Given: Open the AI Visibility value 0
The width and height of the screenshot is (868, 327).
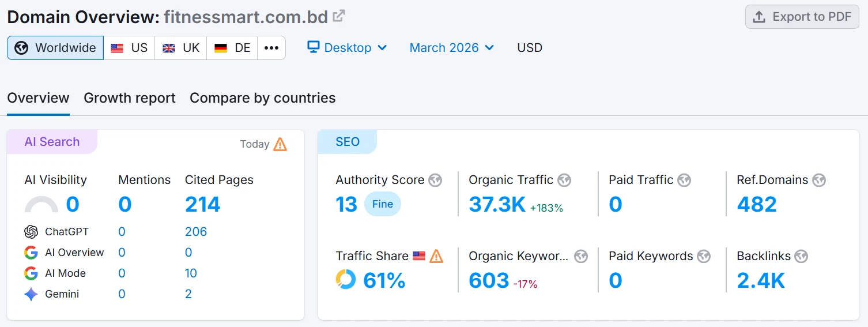Looking at the screenshot, I should (73, 205).
